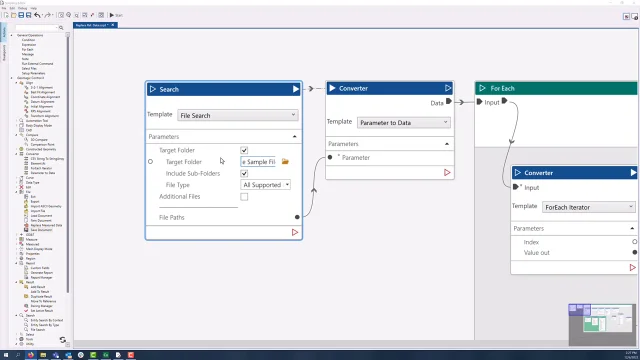
Task: Click the outline play icon on Search header
Action: (x=153, y=89)
